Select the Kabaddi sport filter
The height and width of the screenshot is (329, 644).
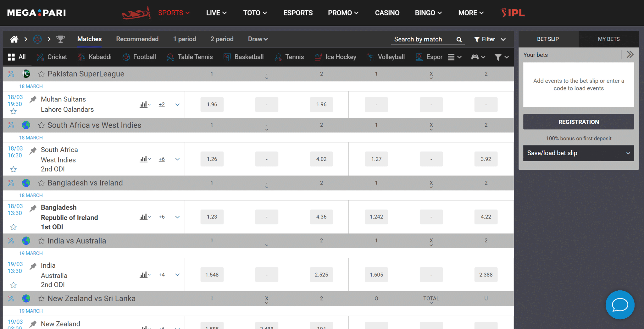(x=95, y=57)
